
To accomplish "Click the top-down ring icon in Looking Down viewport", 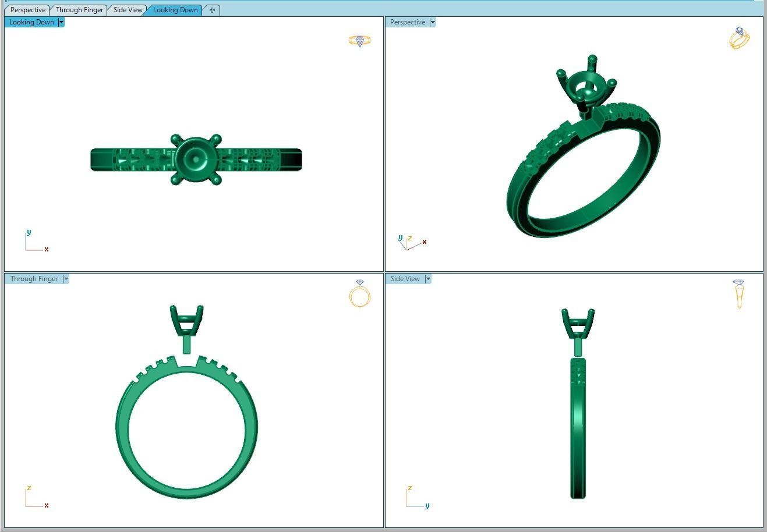I will pyautogui.click(x=360, y=41).
